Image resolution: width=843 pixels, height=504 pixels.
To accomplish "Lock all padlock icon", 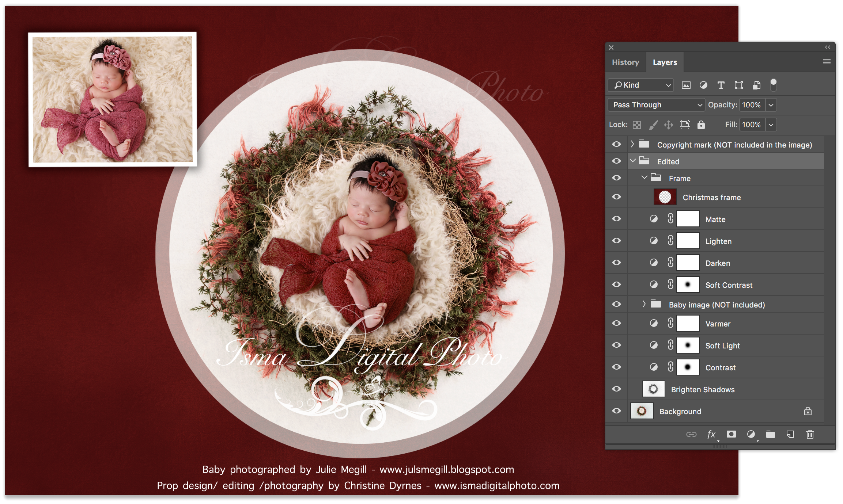I will pos(701,125).
